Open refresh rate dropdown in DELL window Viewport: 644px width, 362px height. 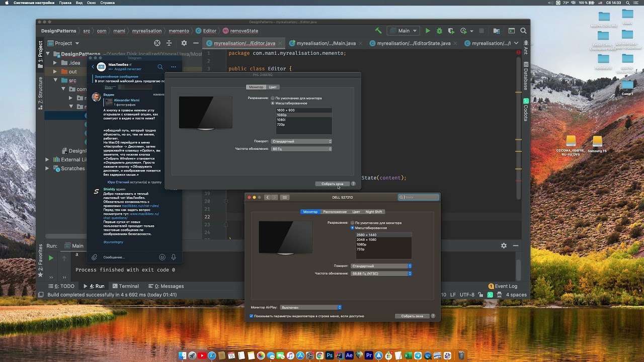point(381,274)
